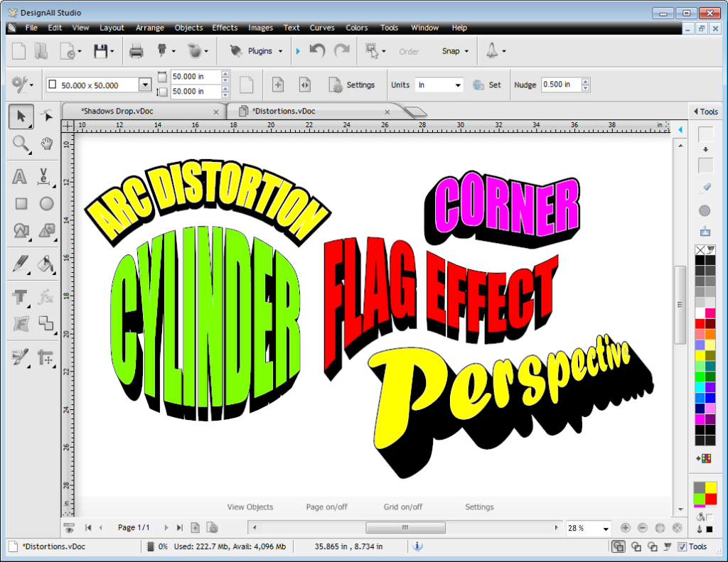Switch to Shadows Drop.vDoc tab
Viewport: 728px width, 562px height.
pyautogui.click(x=117, y=111)
